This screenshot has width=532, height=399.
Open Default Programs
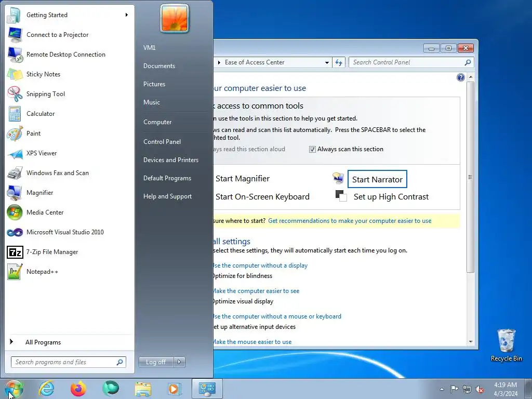coord(167,179)
